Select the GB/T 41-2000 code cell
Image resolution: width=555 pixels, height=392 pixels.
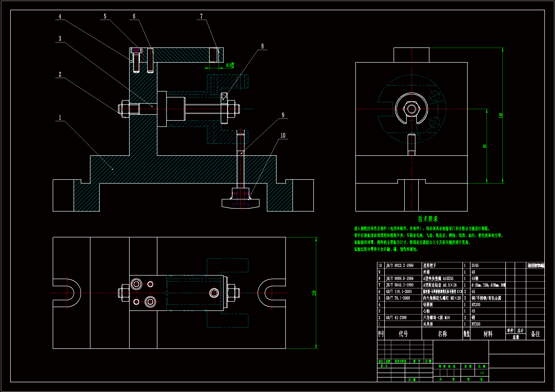[396, 318]
